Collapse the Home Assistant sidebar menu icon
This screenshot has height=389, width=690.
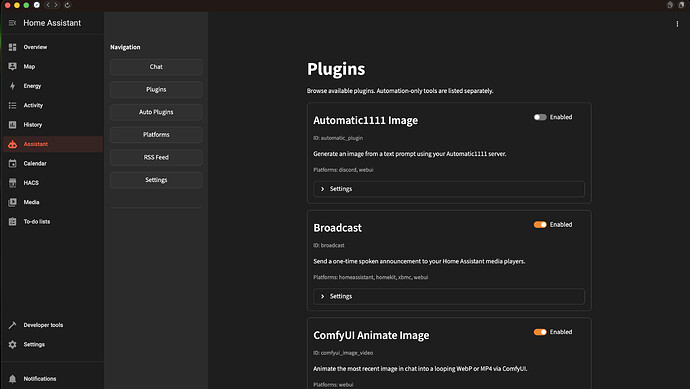pos(12,23)
